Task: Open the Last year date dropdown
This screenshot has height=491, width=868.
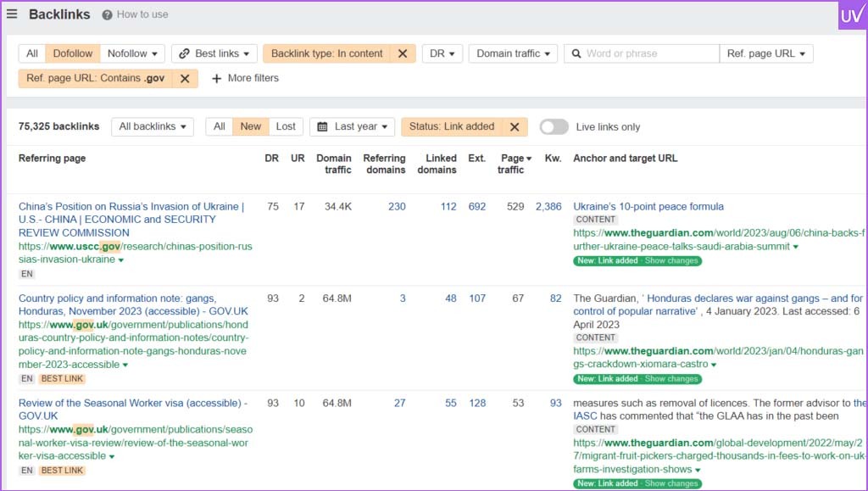Action: click(352, 126)
